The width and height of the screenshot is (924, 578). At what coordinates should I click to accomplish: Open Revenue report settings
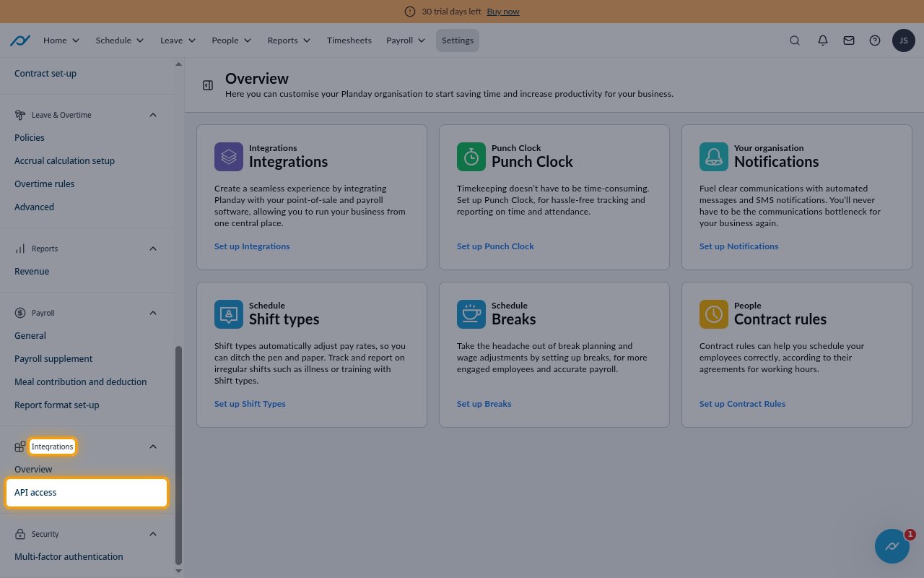[32, 271]
